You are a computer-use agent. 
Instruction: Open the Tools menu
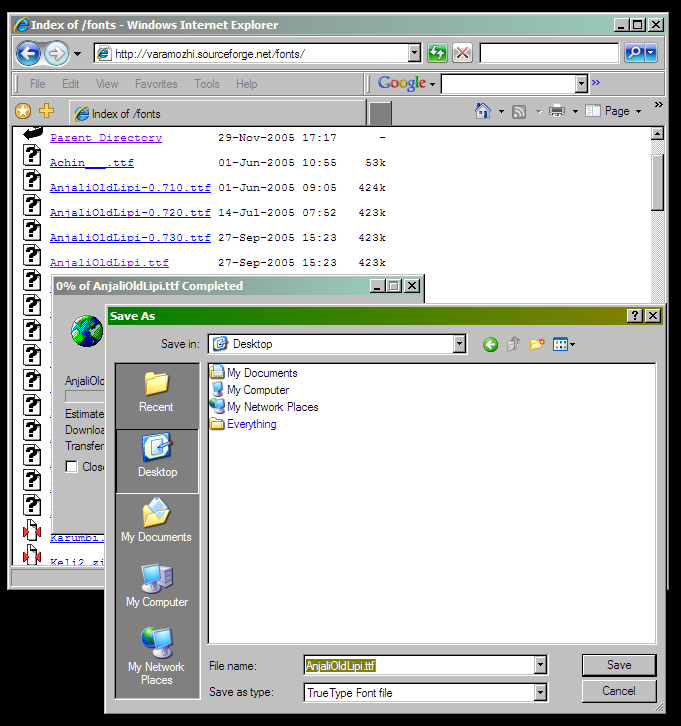207,84
